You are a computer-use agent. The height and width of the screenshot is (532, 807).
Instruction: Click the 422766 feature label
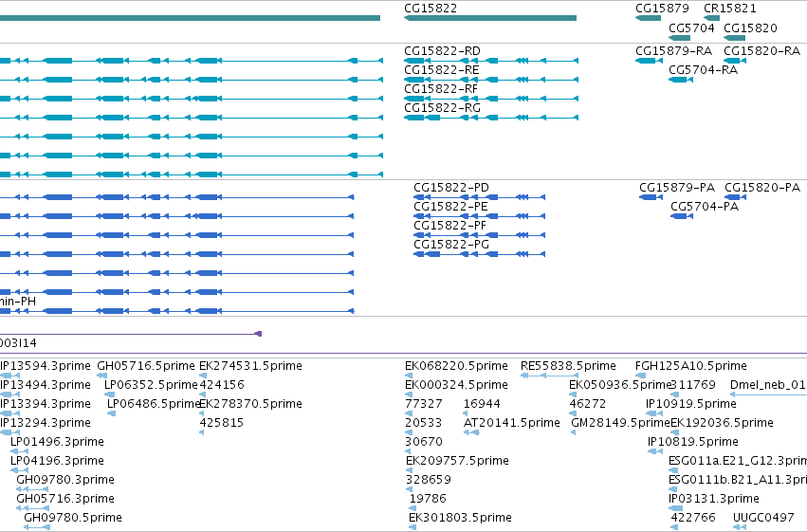point(693,518)
